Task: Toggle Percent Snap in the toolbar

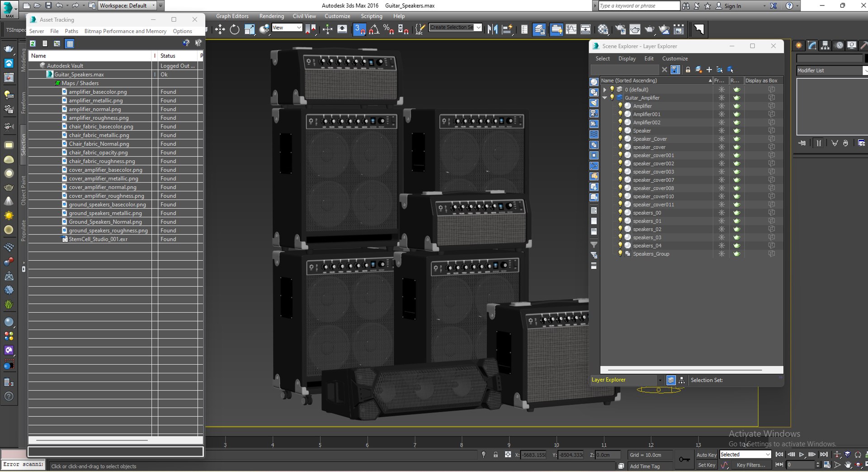Action: pos(388,29)
